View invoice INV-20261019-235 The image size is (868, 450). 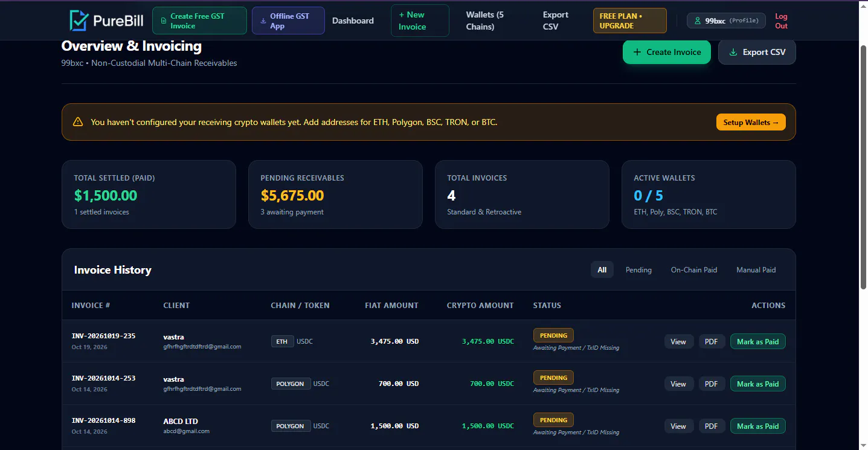[x=679, y=341]
